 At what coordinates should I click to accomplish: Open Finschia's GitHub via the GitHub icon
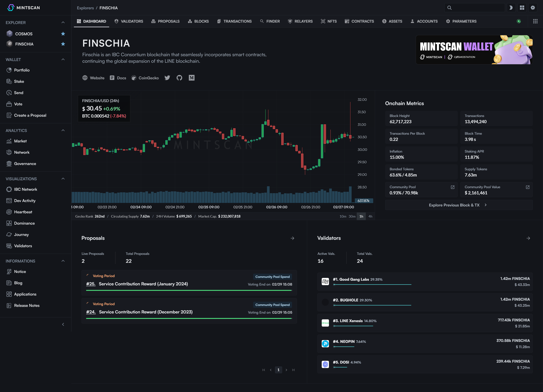pos(179,78)
